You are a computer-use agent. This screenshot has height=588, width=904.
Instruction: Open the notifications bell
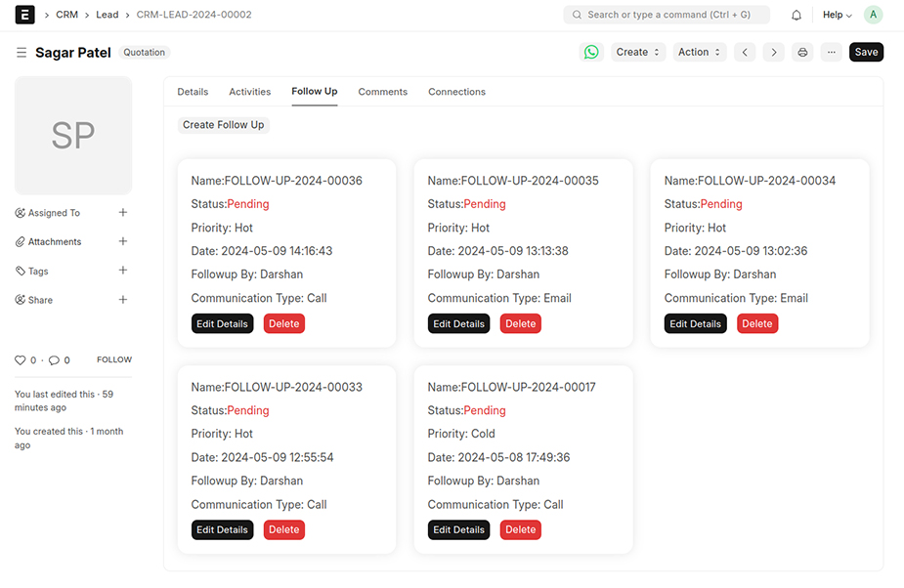pos(796,15)
